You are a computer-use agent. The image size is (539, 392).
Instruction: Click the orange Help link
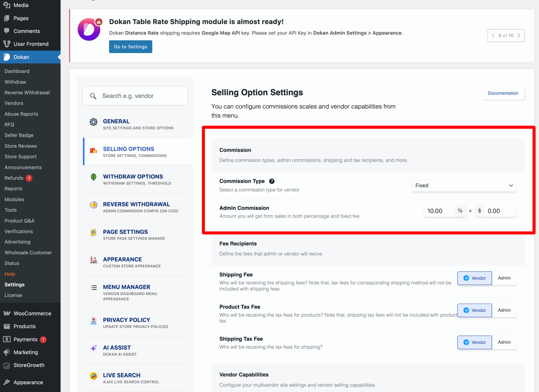point(10,274)
